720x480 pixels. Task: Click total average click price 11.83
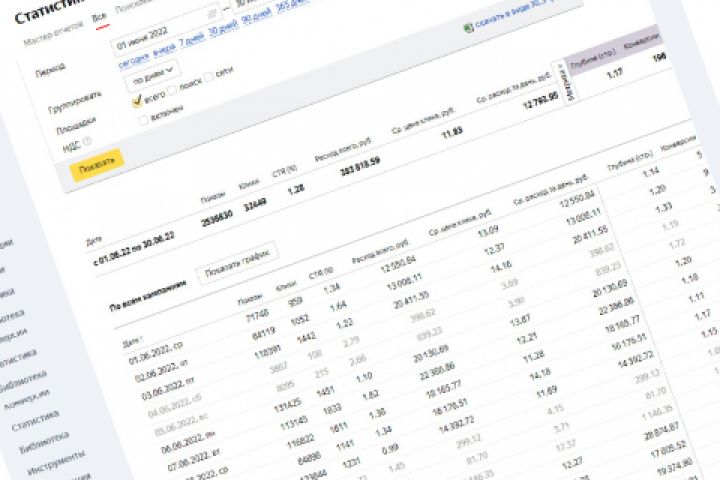pyautogui.click(x=452, y=134)
